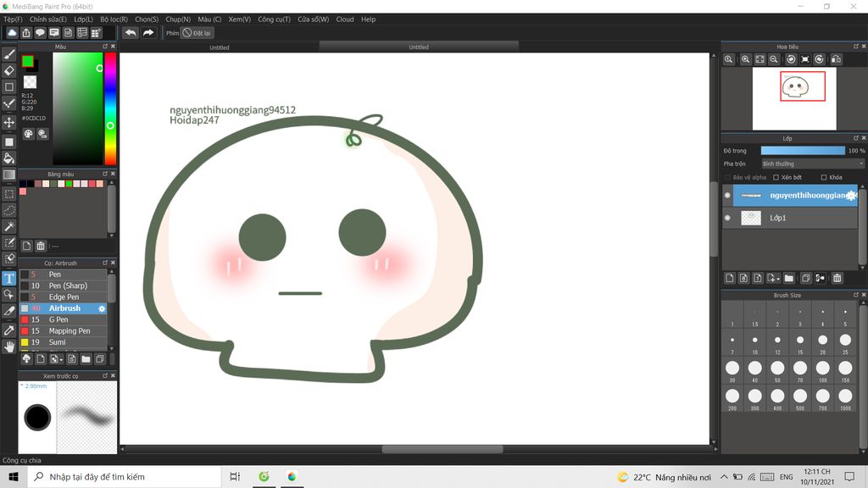Fit canvas to window in navigator
Image resolution: width=868 pixels, height=488 pixels.
760,59
